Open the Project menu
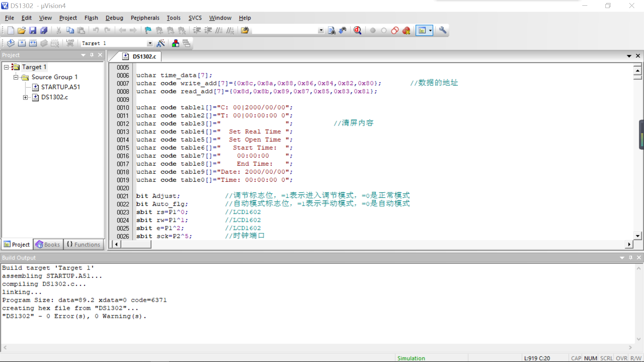 [68, 18]
